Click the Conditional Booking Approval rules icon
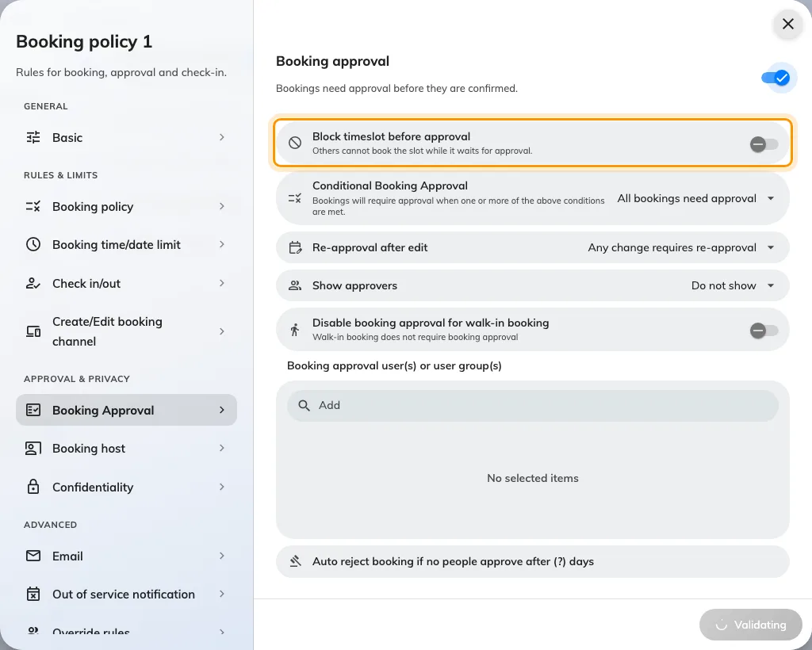The width and height of the screenshot is (812, 650). tap(295, 198)
